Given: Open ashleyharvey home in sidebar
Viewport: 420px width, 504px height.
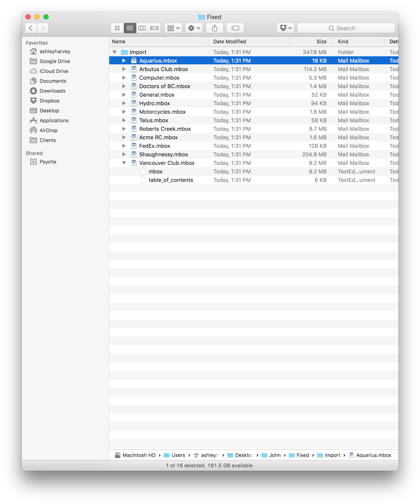Looking at the screenshot, I should point(50,51).
